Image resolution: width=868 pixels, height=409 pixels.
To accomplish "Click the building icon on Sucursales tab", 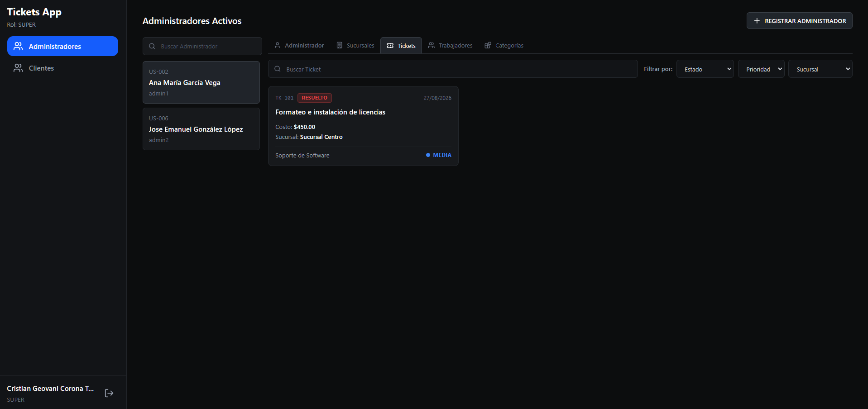I will click(x=340, y=45).
